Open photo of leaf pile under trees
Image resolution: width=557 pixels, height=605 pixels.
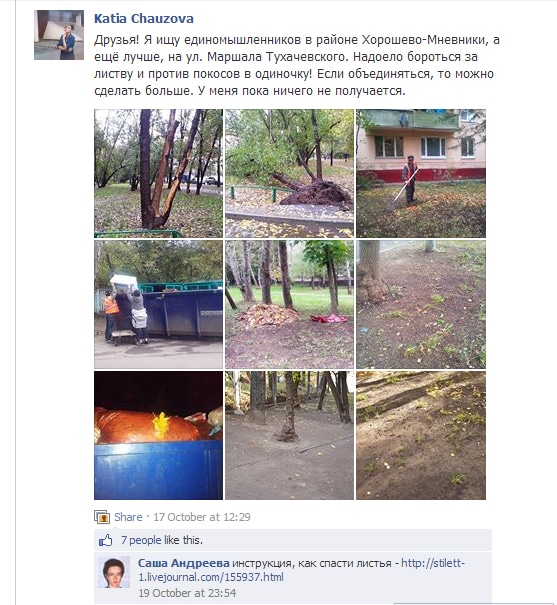[x=289, y=304]
